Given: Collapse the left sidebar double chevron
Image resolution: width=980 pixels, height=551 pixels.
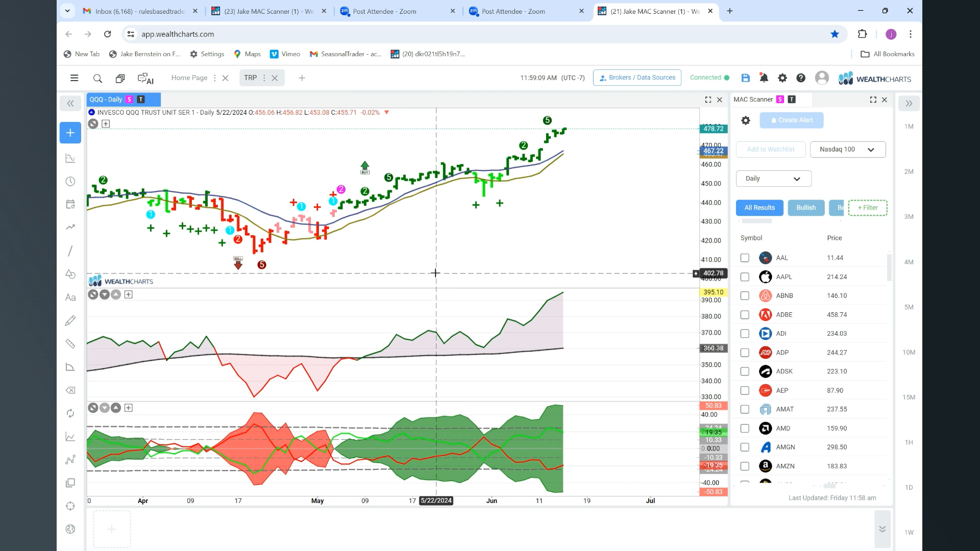Looking at the screenshot, I should [x=70, y=104].
